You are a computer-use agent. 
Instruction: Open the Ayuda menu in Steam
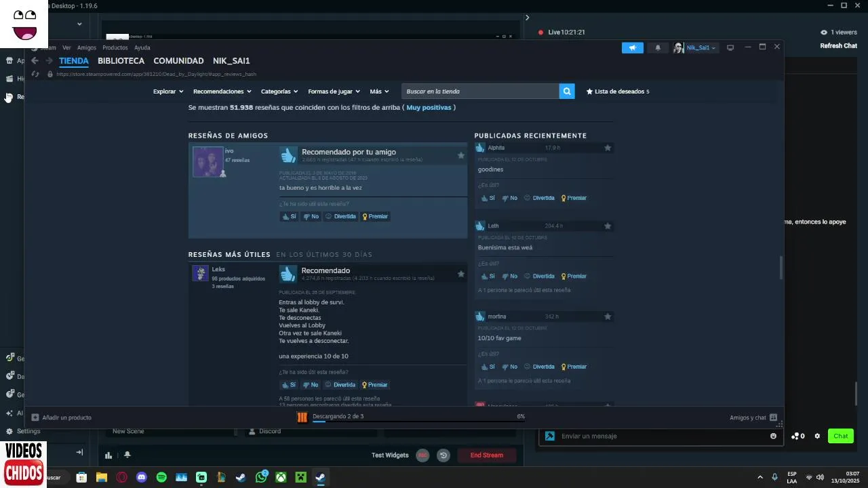click(x=142, y=47)
